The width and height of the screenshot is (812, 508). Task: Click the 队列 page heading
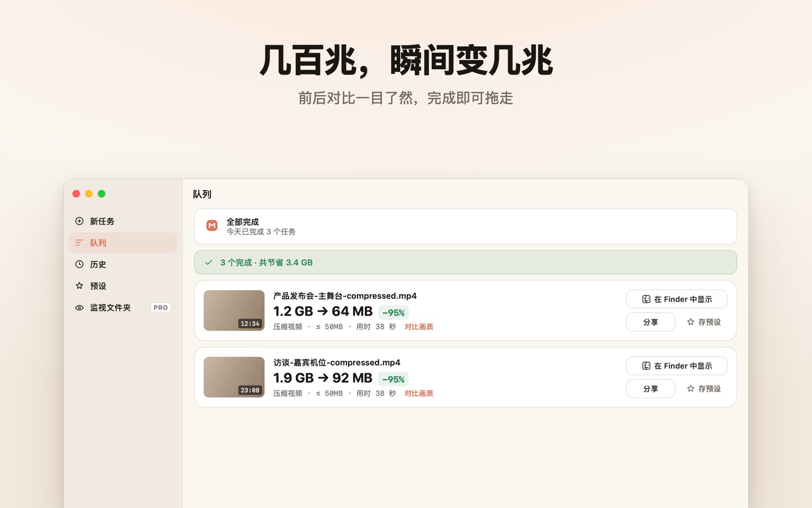202,194
